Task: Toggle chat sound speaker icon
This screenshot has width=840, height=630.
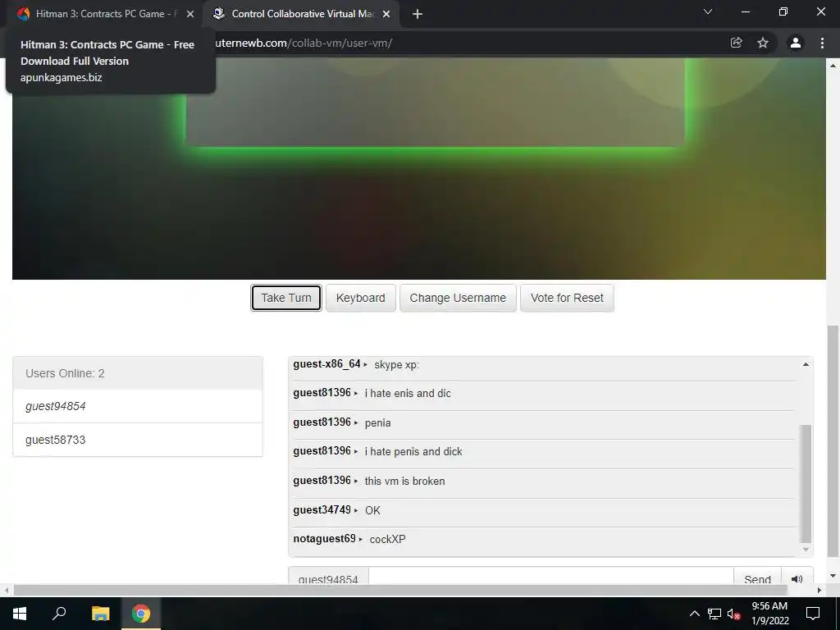Action: pyautogui.click(x=797, y=579)
